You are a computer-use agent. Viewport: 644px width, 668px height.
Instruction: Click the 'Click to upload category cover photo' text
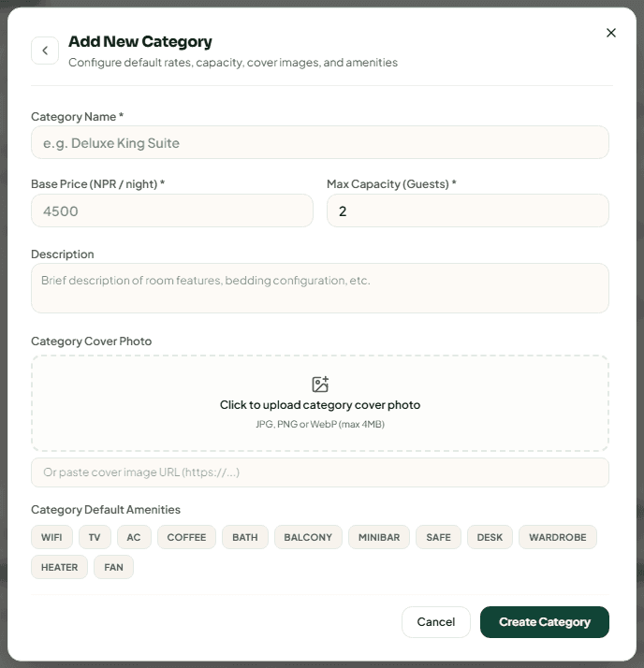[320, 405]
